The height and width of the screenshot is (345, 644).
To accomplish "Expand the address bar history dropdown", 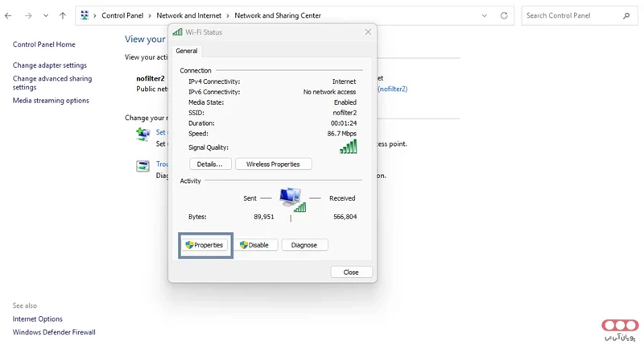I will click(x=484, y=15).
